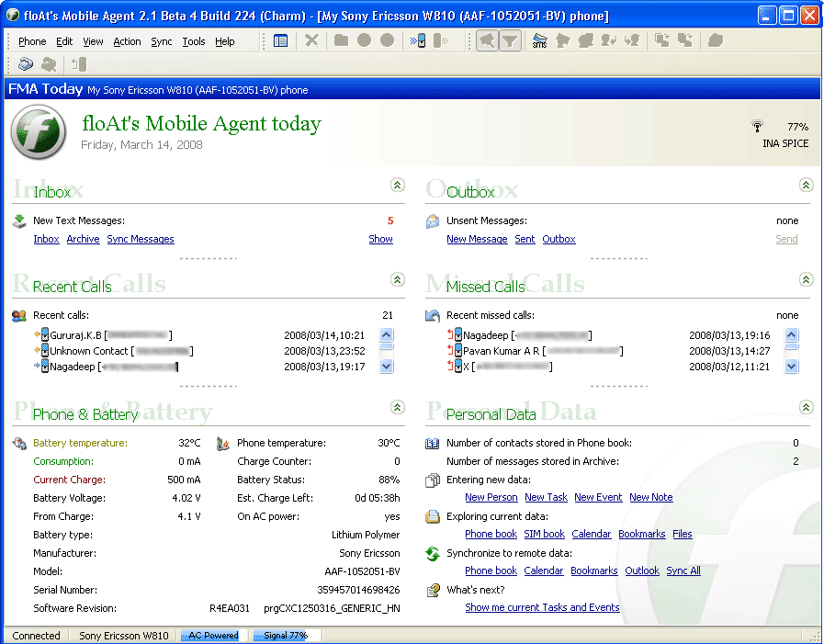Open the Tools menu

point(194,41)
